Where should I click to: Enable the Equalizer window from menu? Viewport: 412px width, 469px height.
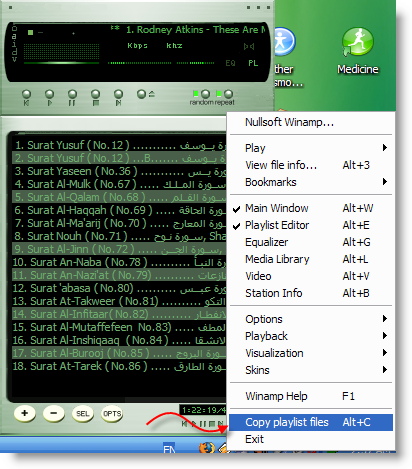pyautogui.click(x=311, y=242)
